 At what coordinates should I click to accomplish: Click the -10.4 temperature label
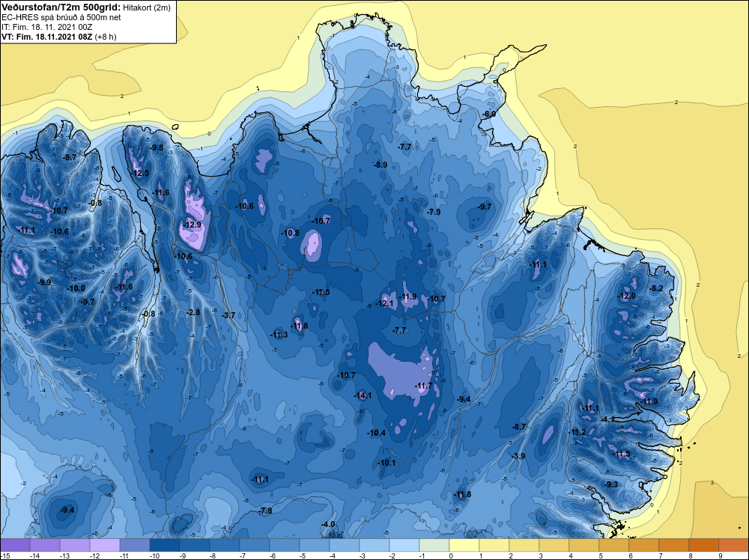[x=377, y=433]
